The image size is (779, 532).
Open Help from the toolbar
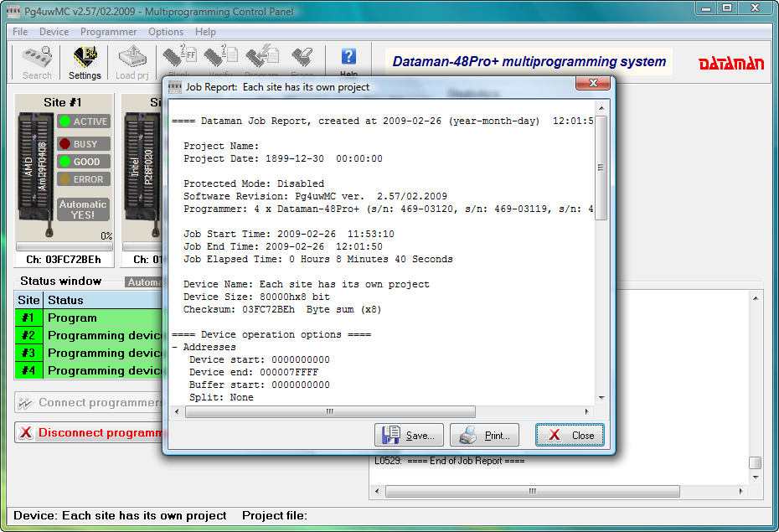pos(348,60)
